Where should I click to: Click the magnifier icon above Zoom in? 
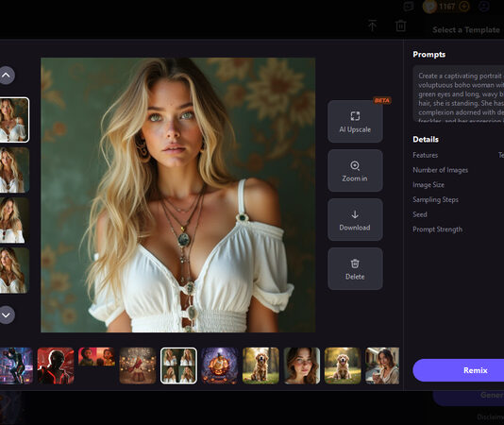coord(355,165)
